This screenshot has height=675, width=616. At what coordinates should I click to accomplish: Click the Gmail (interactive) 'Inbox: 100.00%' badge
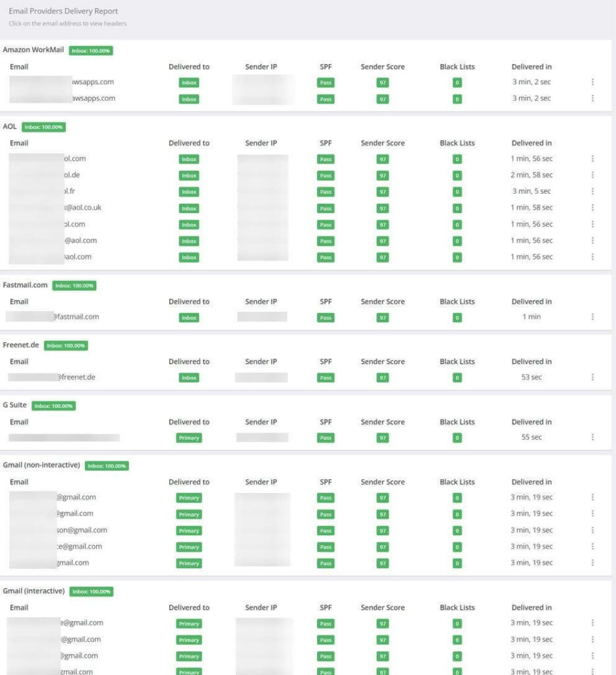(92, 591)
